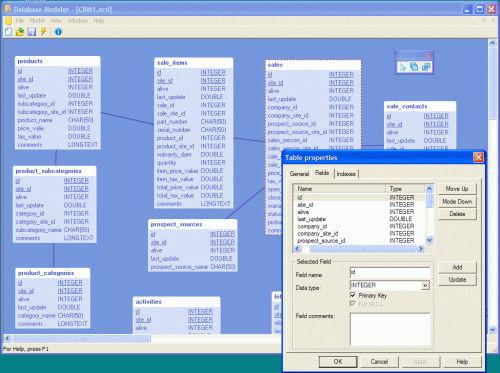Click the Save floppy disk icon
This screenshot has height=373, width=500.
(x=32, y=32)
